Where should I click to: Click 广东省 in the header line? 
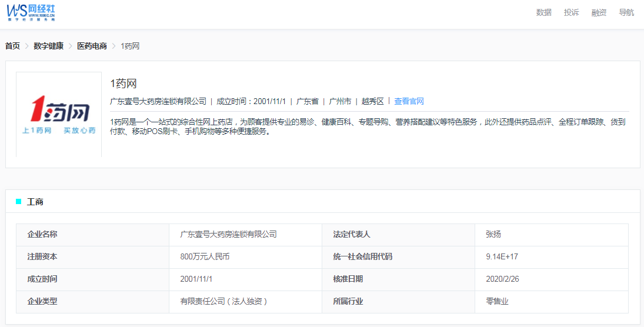click(x=307, y=101)
